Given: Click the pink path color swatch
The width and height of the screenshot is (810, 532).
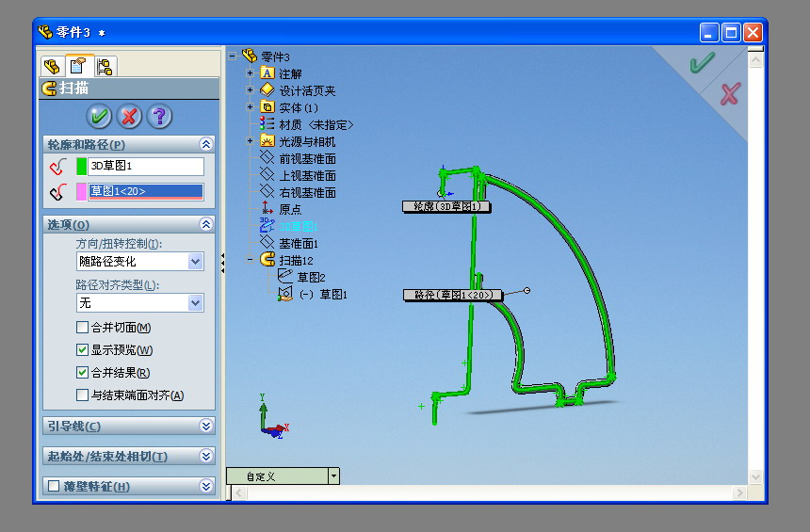Looking at the screenshot, I should (82, 192).
